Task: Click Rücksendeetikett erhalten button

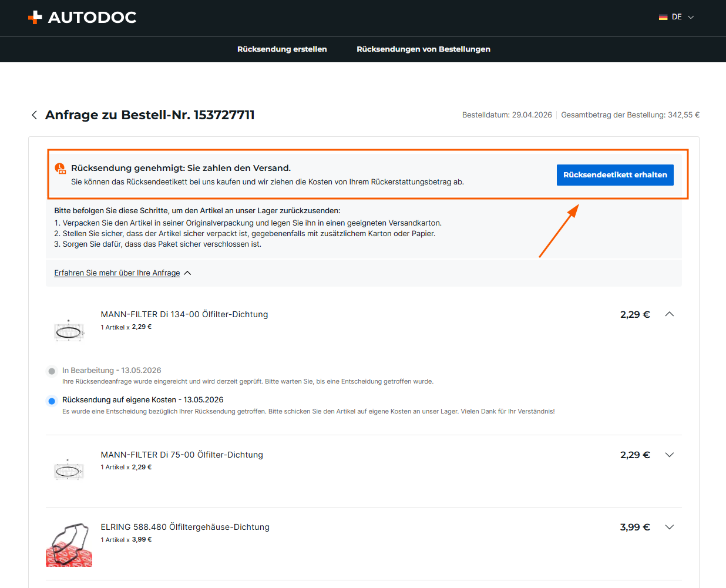Action: pyautogui.click(x=615, y=175)
